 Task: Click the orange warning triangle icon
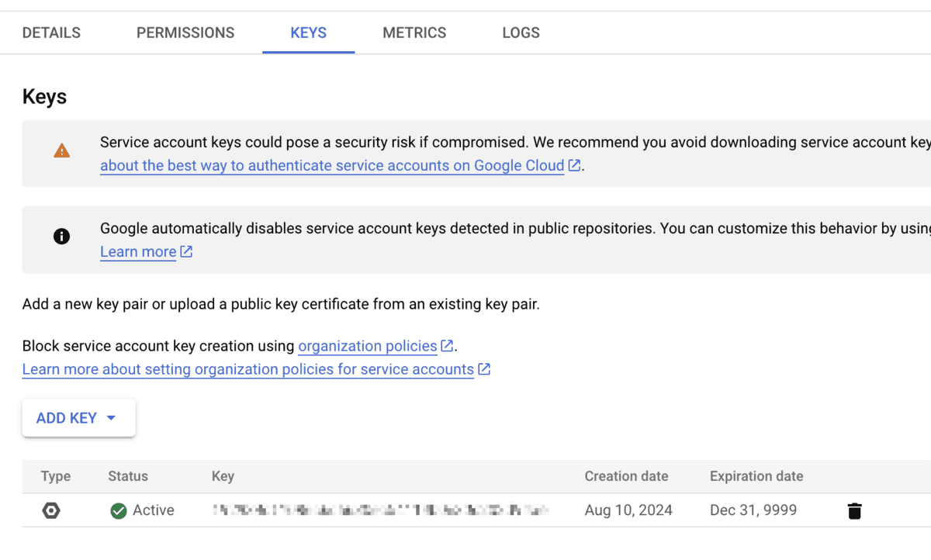point(62,151)
